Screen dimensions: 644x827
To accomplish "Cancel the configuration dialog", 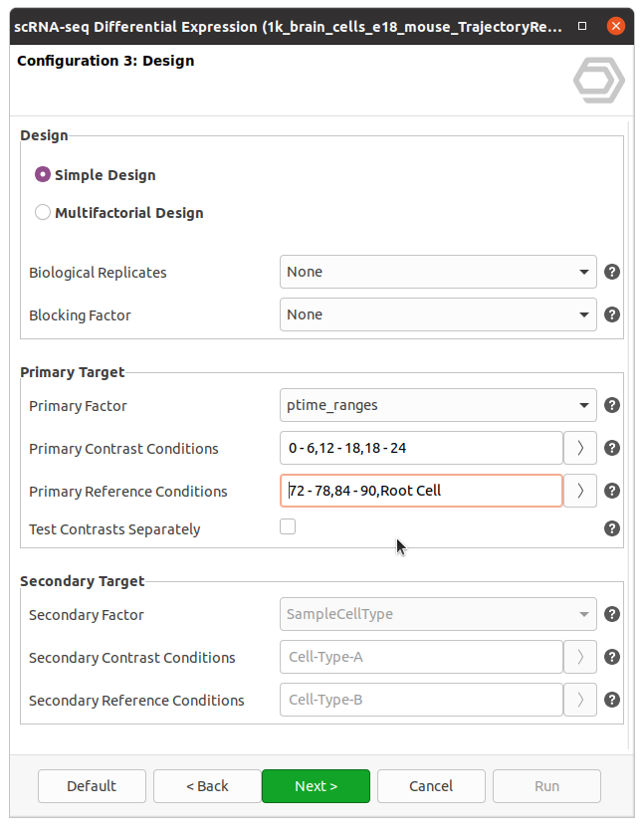I will tap(431, 786).
